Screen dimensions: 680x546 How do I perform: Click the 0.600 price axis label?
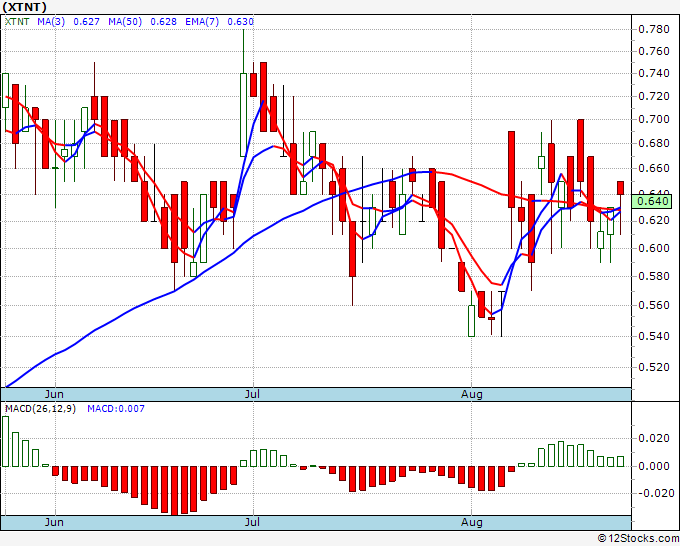(654, 248)
